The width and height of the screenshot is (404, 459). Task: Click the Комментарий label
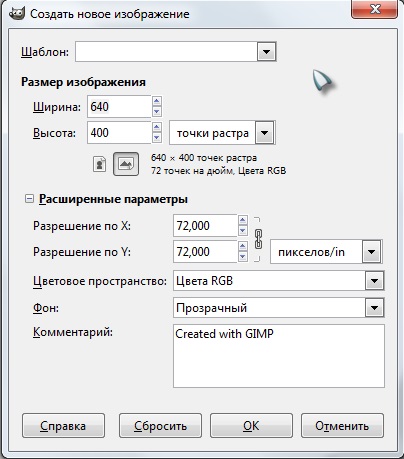click(x=73, y=332)
